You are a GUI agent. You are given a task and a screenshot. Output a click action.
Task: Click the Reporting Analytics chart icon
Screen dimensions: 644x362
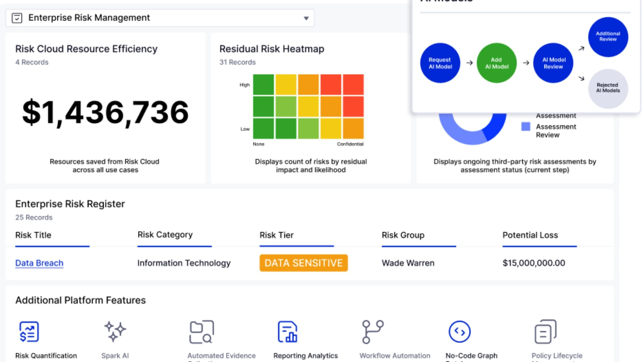[287, 332]
